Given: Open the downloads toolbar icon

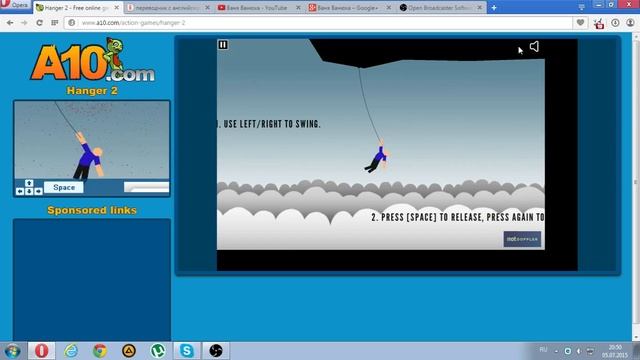Looking at the screenshot, I should [x=615, y=23].
